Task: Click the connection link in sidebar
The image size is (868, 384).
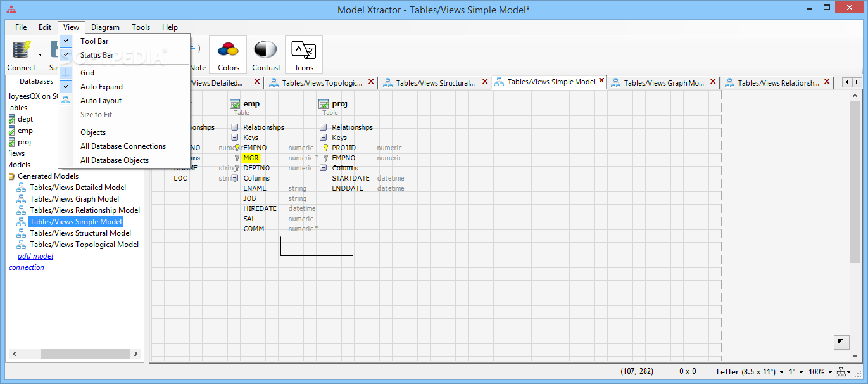Action: click(x=27, y=267)
